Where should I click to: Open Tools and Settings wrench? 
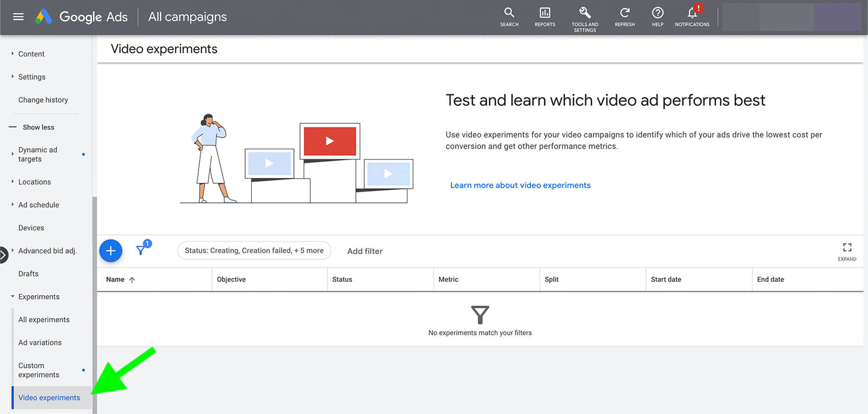click(585, 19)
